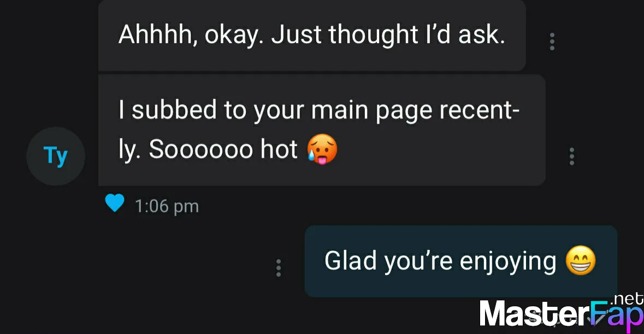The image size is (644, 334).
Task: Open three-dot menu beside "Soooooo hot" message
Action: tap(572, 156)
